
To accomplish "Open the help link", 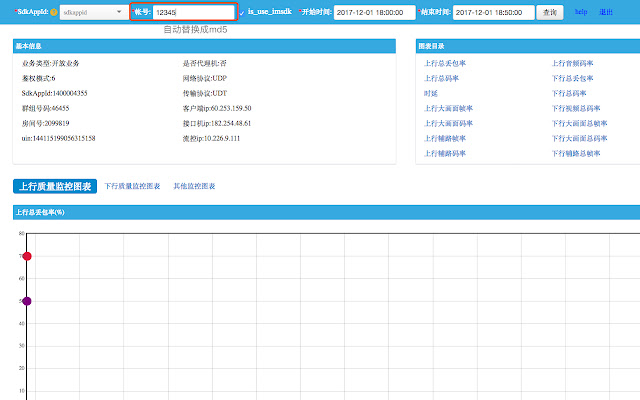I will pyautogui.click(x=581, y=12).
